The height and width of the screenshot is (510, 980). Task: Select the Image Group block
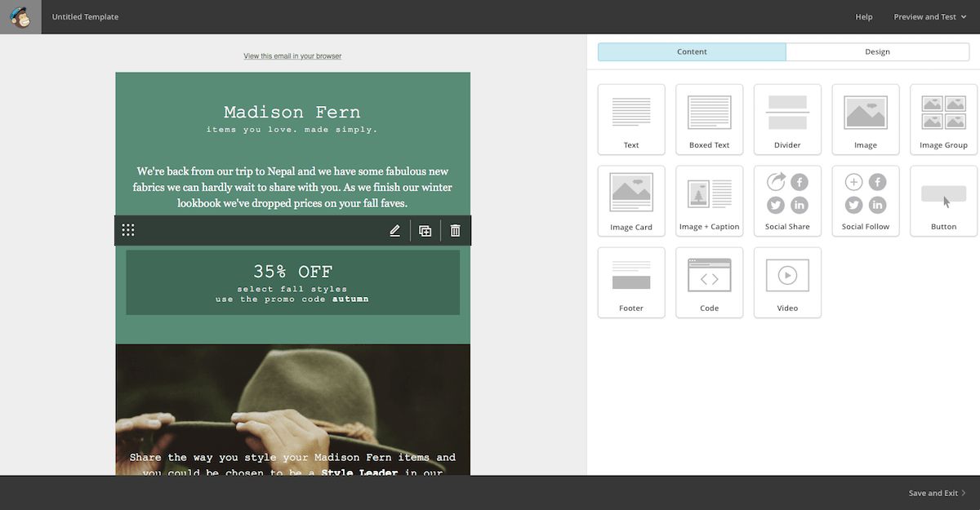click(x=943, y=119)
